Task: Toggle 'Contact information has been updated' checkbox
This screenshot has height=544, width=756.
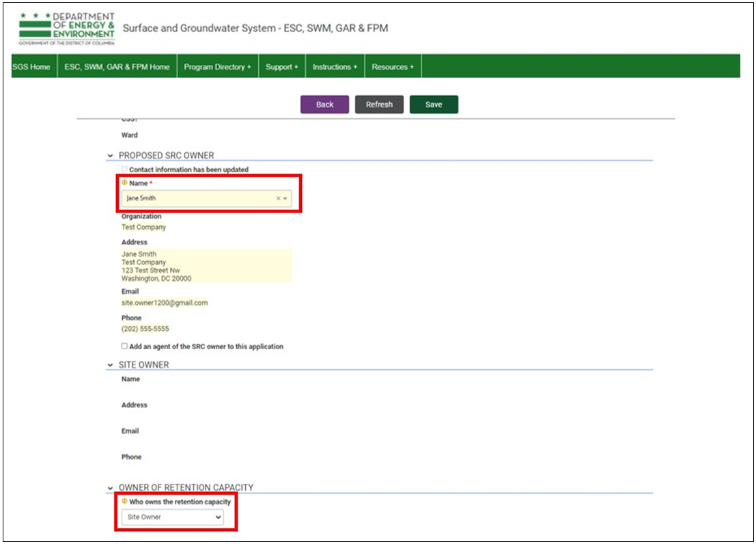Action: (x=124, y=169)
